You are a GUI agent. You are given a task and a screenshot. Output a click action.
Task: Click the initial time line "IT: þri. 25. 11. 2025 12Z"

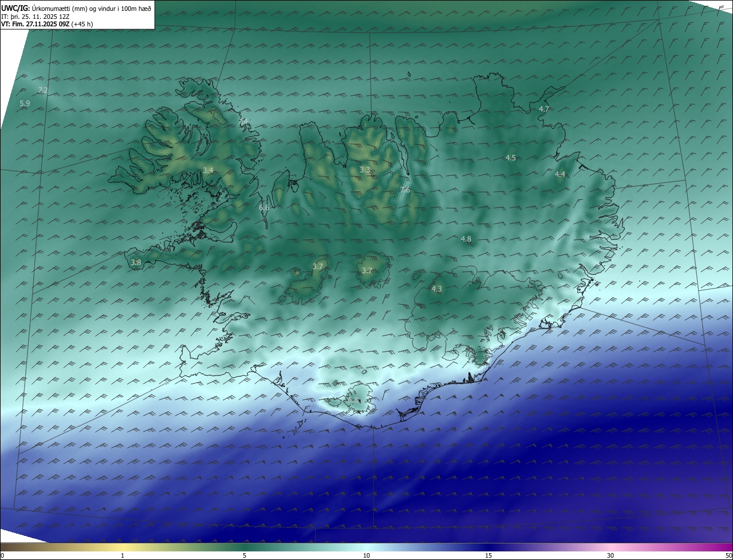(x=36, y=17)
